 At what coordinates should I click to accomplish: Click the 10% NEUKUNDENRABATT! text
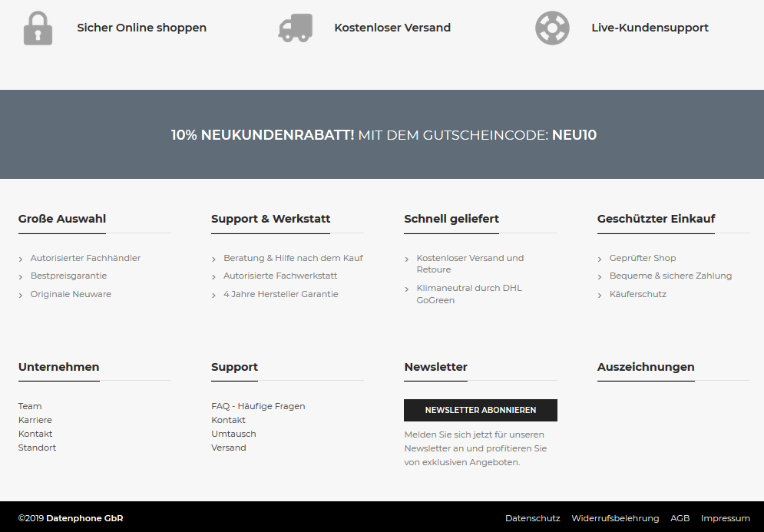[263, 135]
